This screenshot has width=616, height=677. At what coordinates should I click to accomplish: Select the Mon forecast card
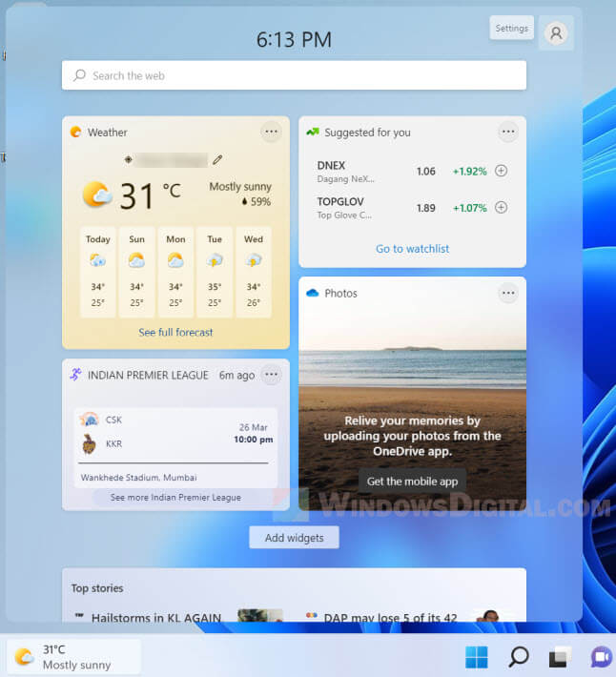pos(175,272)
